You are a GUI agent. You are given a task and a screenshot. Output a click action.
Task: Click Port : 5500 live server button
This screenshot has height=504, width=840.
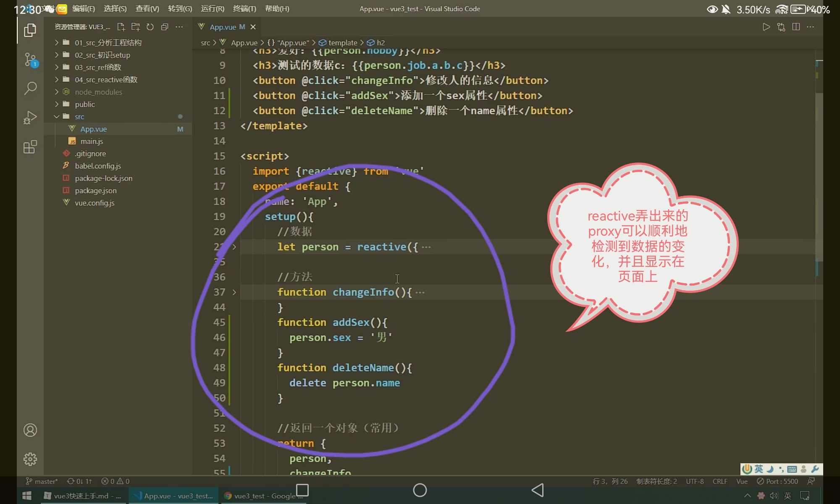point(777,481)
